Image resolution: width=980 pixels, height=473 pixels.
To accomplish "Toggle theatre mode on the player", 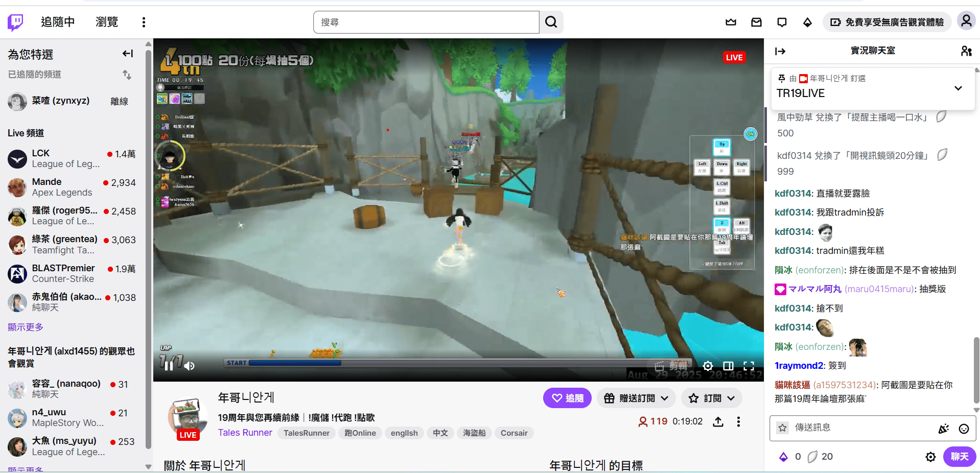I will click(728, 366).
